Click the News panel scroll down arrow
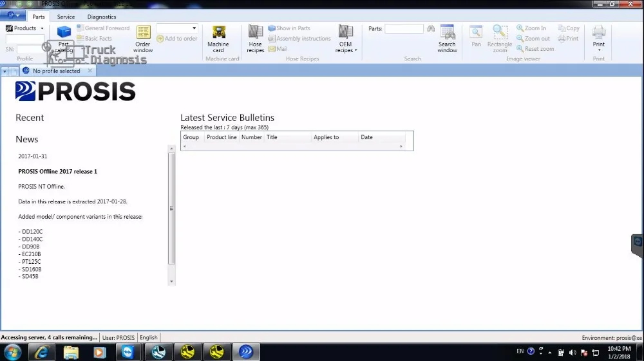This screenshot has height=361, width=644. click(x=172, y=281)
